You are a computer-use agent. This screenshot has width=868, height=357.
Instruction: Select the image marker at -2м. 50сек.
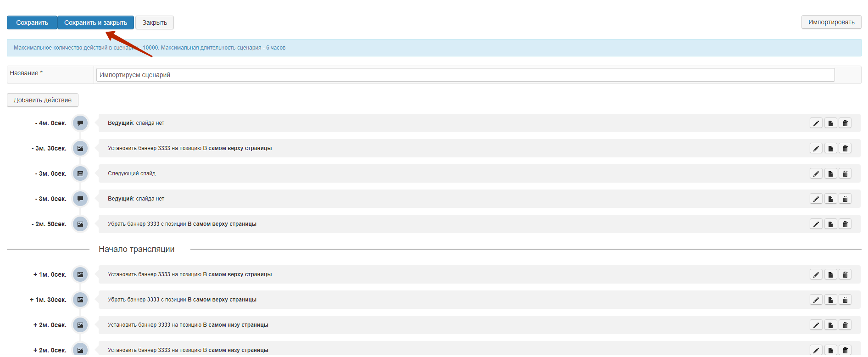(x=80, y=224)
